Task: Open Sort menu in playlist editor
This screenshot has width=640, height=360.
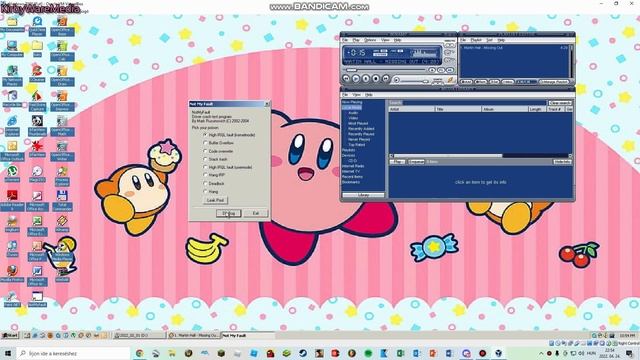Action: [x=489, y=40]
